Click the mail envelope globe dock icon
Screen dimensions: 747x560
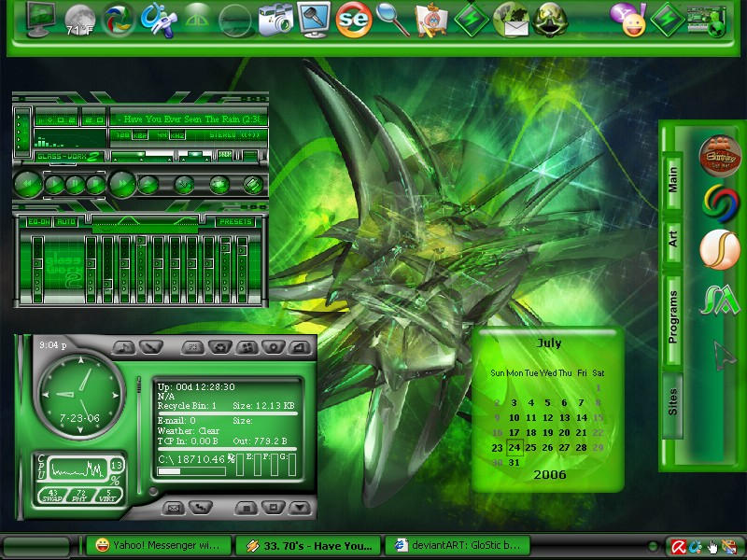click(x=510, y=20)
